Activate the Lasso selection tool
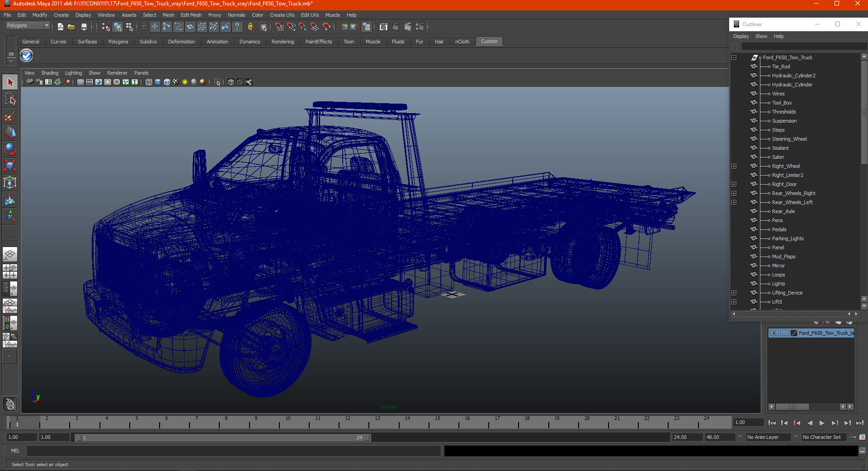Image resolution: width=868 pixels, height=471 pixels. [10, 99]
